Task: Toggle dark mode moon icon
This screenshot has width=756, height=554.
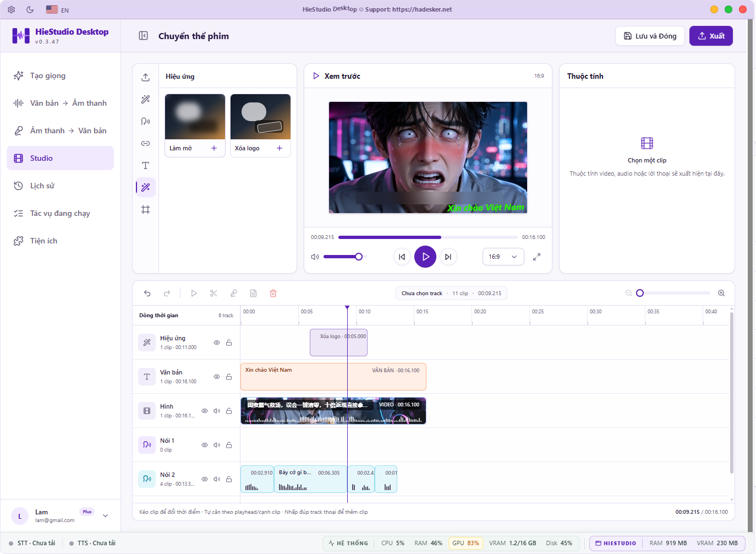Action: [30, 9]
